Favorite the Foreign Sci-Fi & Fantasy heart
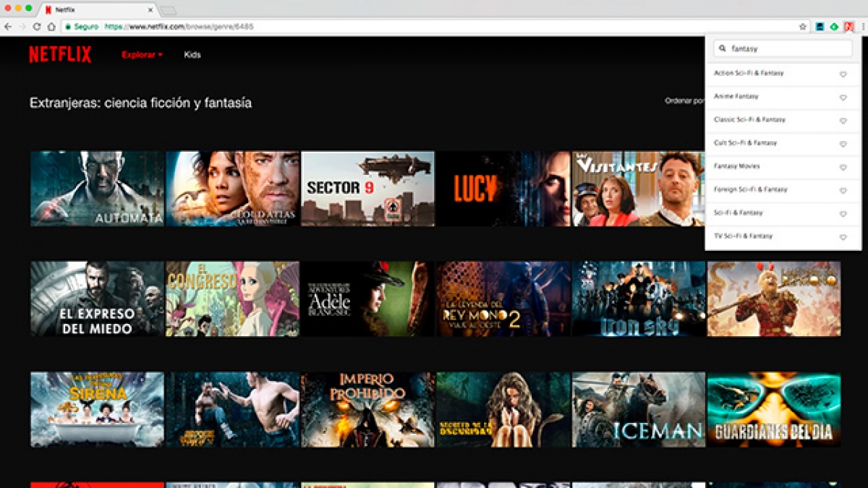 (843, 191)
